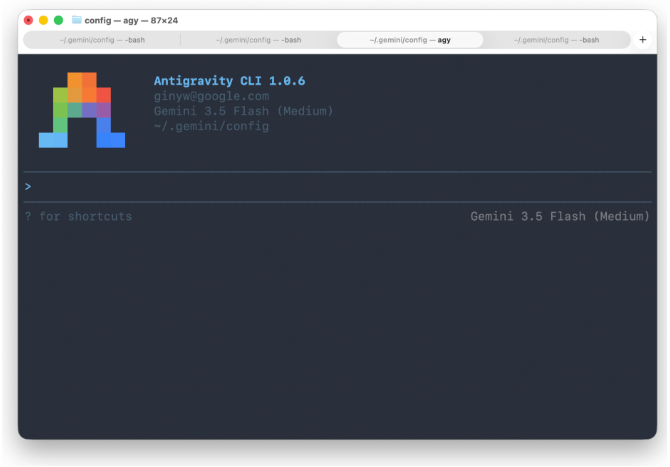This screenshot has height=467, width=670.
Task: Click the 'Antigravity CLI 1.0.6' heading
Action: point(229,81)
